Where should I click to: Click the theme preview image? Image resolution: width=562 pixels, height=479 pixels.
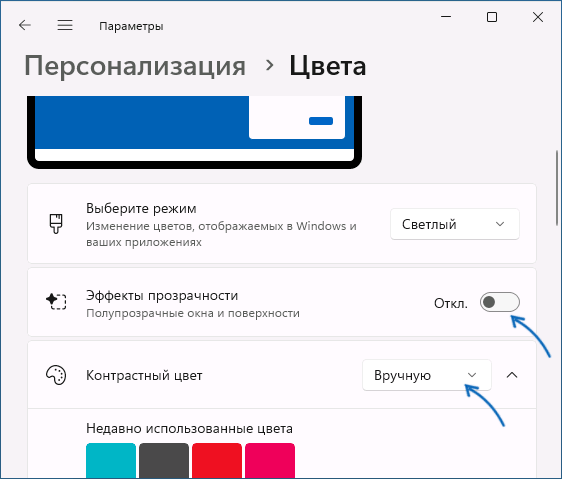[194, 132]
